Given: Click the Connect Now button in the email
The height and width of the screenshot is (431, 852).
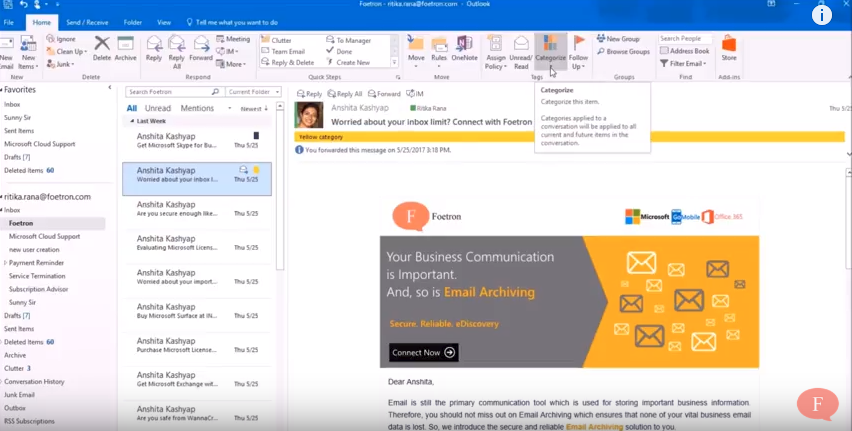Looking at the screenshot, I should coord(423,352).
